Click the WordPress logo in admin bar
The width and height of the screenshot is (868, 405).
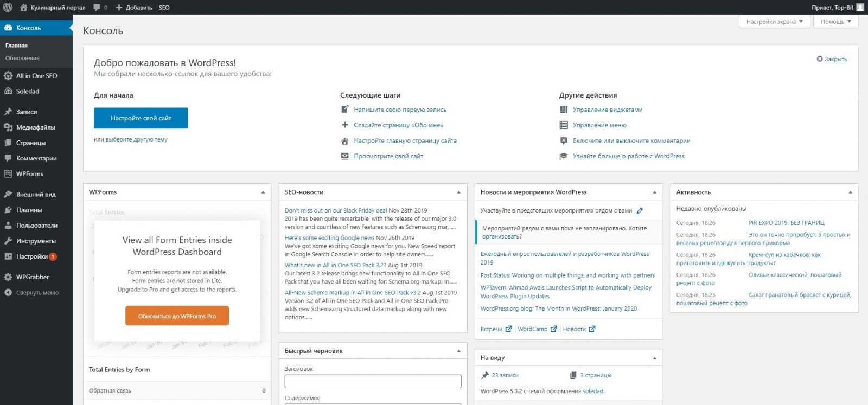click(8, 7)
